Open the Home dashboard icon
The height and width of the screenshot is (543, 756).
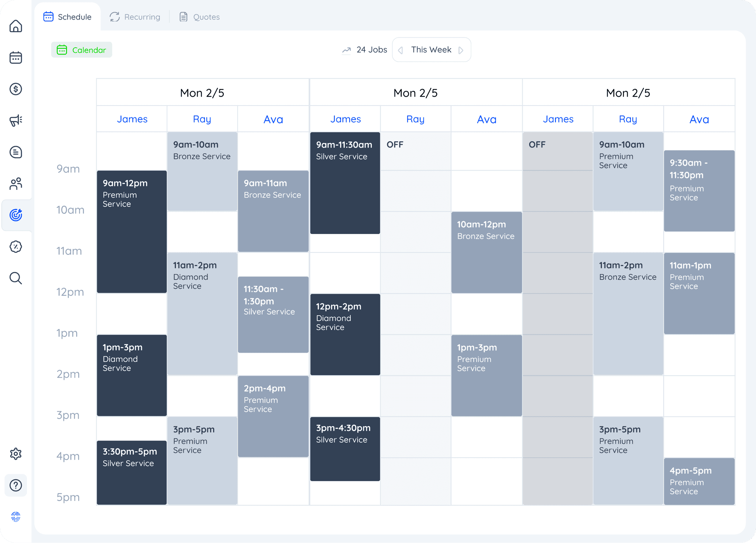(16, 26)
